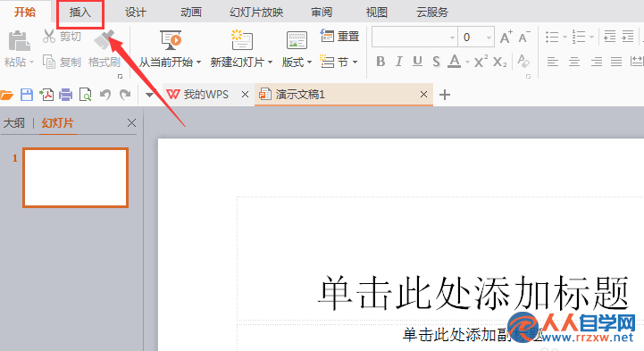644x351 pixels.
Task: Open the 新建幻灯片 dropdown arrow
Action: point(271,63)
